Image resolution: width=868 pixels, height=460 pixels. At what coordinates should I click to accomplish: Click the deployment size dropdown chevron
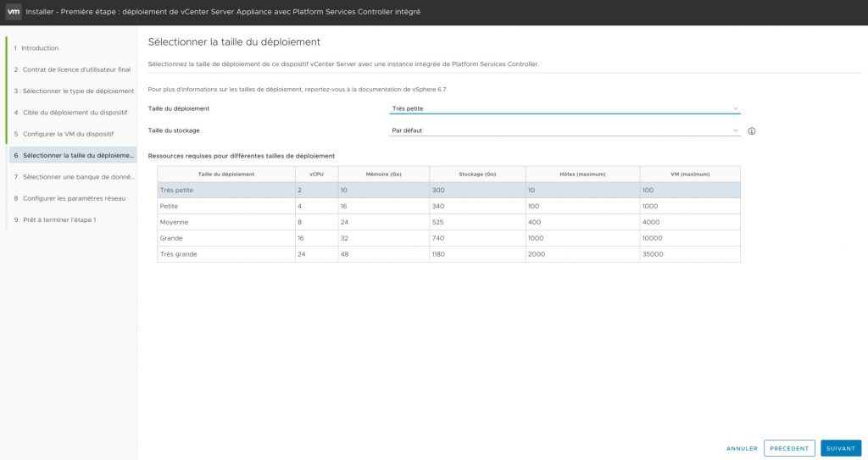[736, 108]
